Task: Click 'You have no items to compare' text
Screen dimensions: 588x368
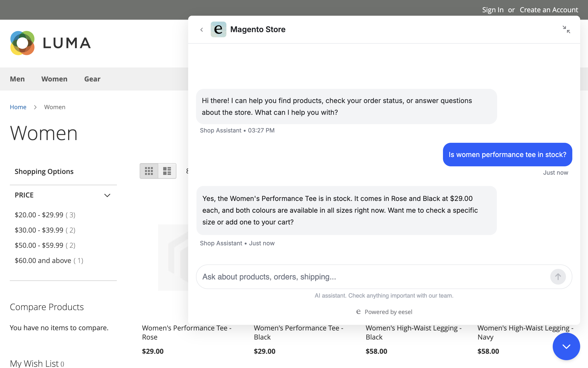Action: tap(59, 328)
